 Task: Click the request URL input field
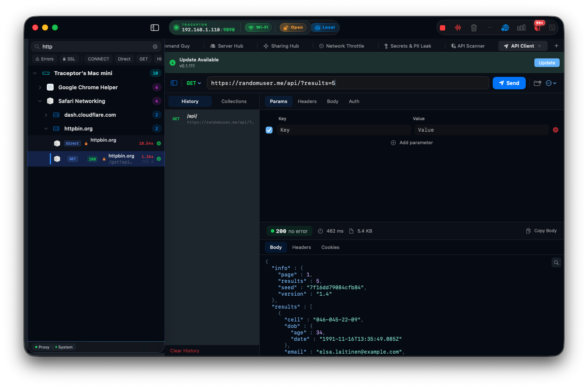pyautogui.click(x=348, y=83)
